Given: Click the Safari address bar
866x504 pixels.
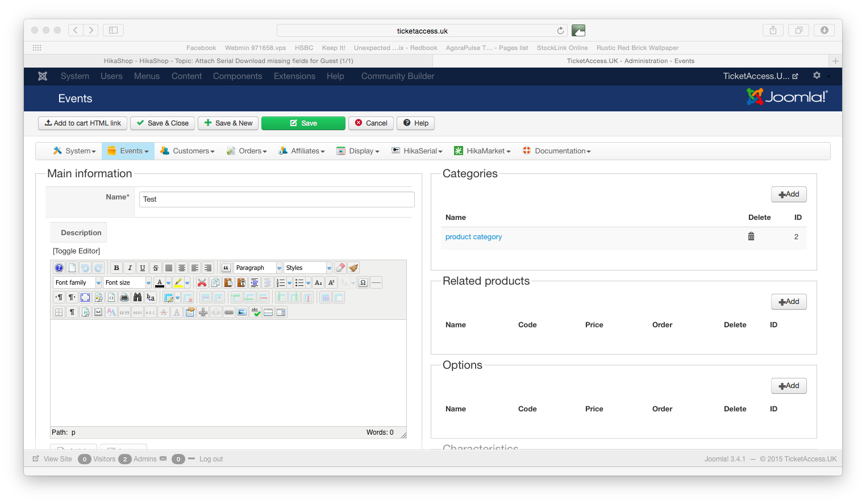Looking at the screenshot, I should [x=422, y=31].
